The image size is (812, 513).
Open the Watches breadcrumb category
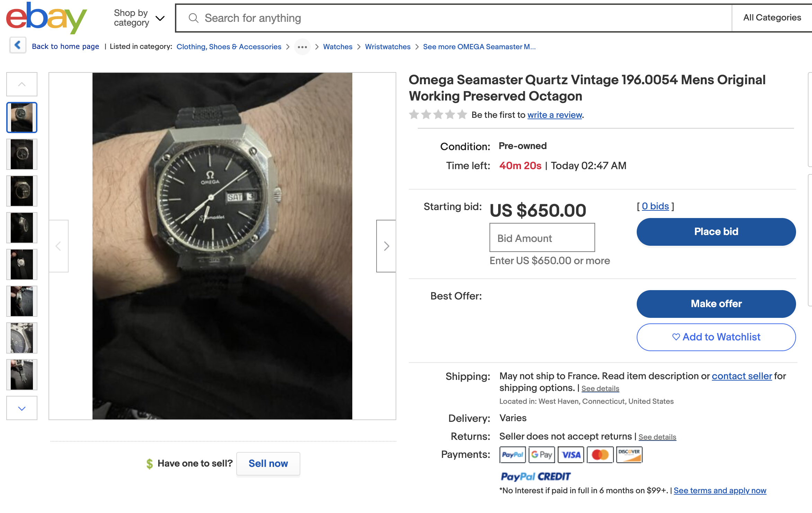tap(337, 47)
